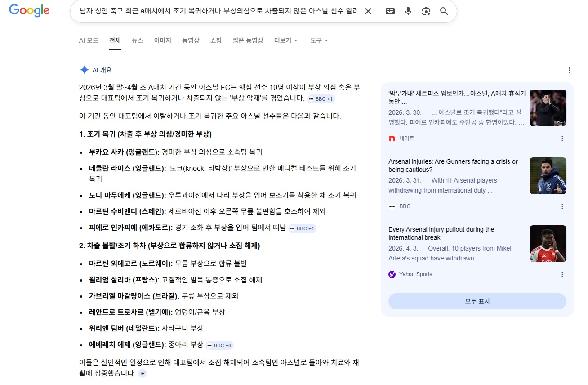
Task: Click the 윌리엄 살리바 (프랑스) list entry
Action: (176, 280)
